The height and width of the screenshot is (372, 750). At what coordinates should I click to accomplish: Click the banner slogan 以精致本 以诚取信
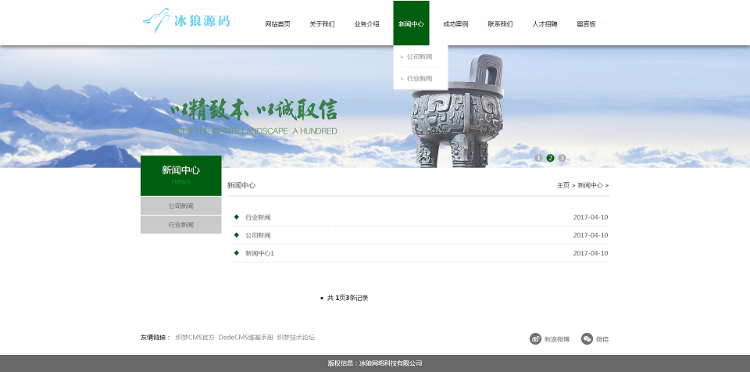tap(254, 110)
